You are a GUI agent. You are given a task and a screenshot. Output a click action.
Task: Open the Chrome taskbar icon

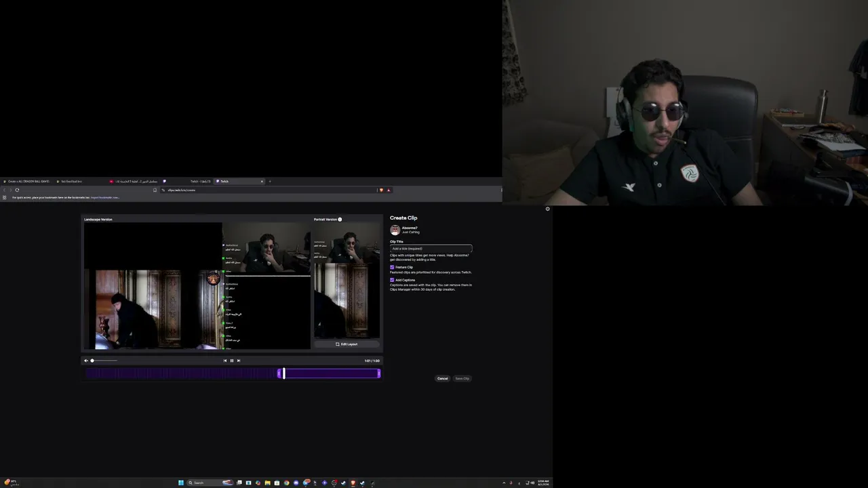pos(286,483)
